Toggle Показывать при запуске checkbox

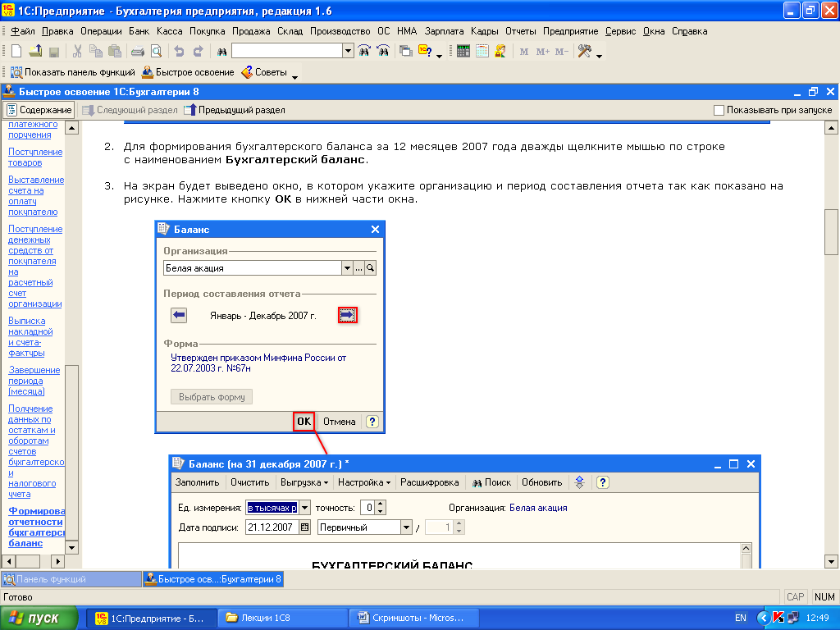[719, 111]
